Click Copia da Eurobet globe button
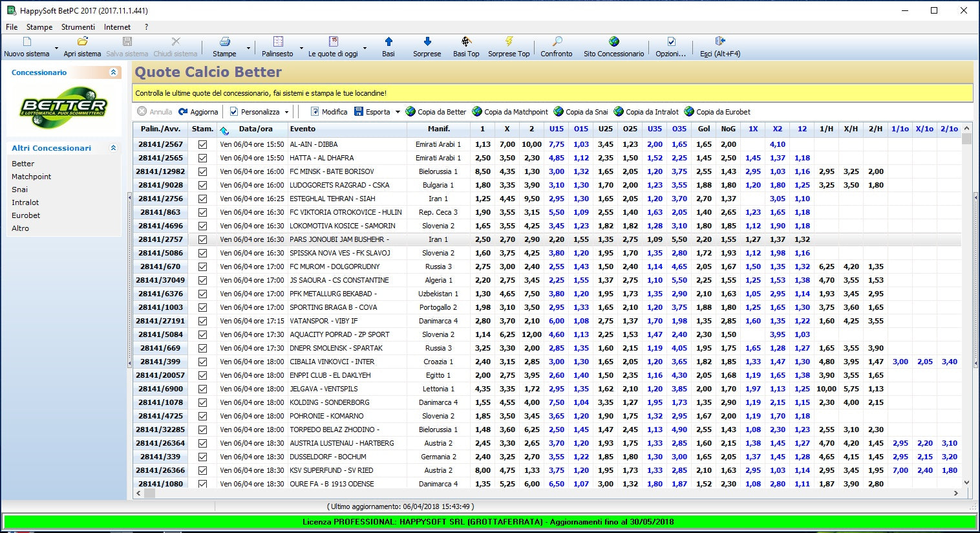This screenshot has height=533, width=980. coord(718,112)
